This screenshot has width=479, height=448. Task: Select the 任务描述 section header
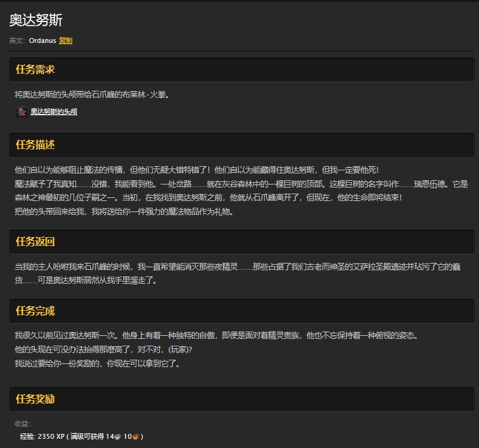(x=36, y=145)
